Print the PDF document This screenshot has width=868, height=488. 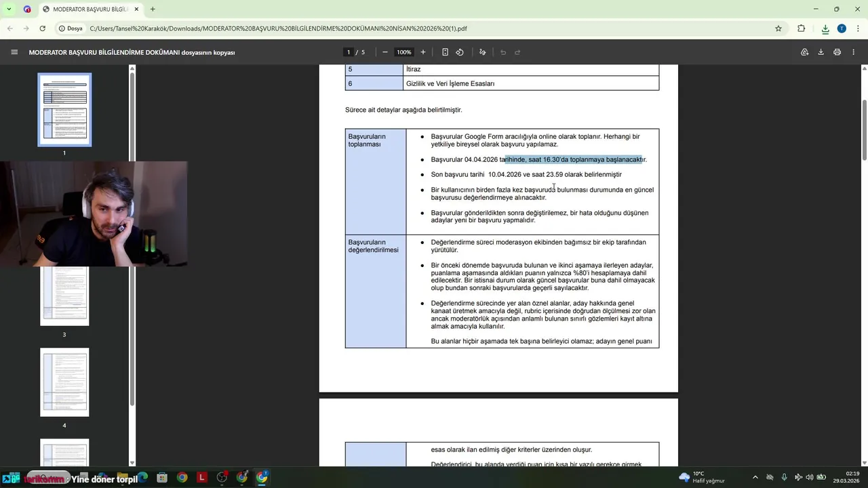click(837, 52)
